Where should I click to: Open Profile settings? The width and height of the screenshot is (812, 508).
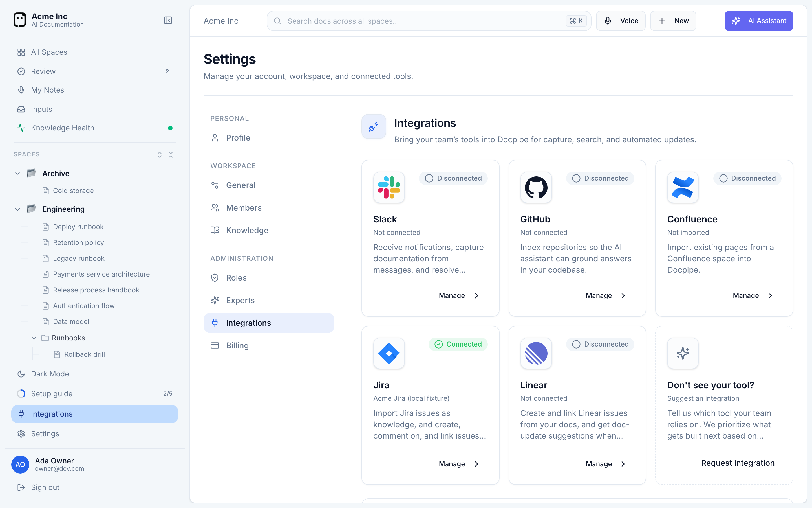(269, 138)
